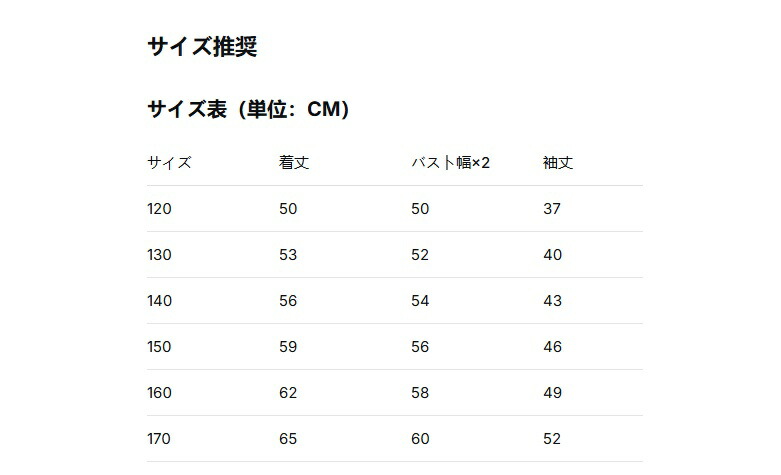Click the 袖丈 value 52 for size 170
781x475 pixels.
click(552, 439)
